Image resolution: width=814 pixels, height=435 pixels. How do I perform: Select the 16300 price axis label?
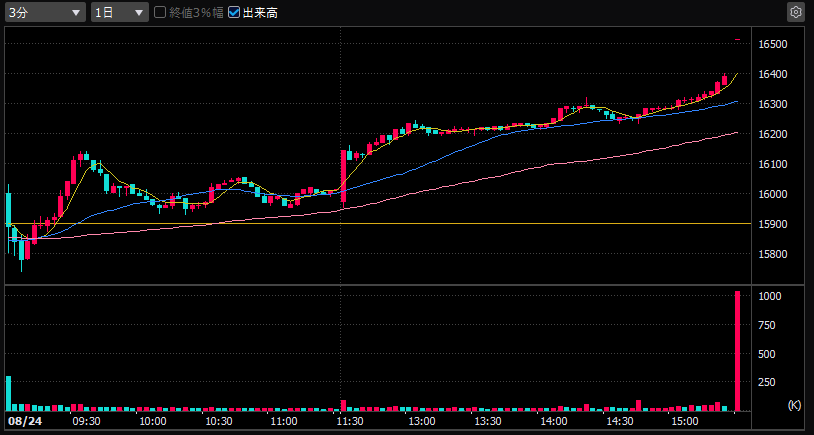tap(772, 104)
